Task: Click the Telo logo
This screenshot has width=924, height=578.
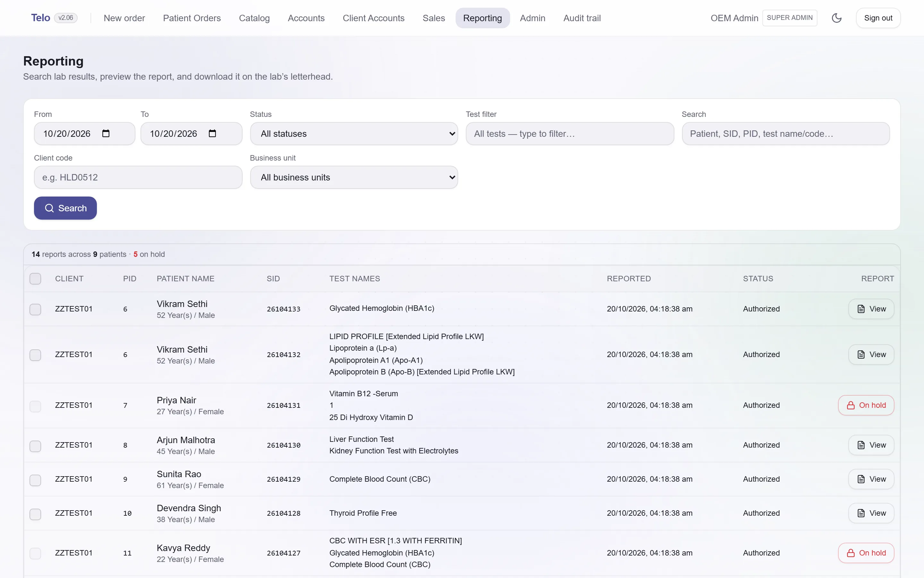Action: 40,18
